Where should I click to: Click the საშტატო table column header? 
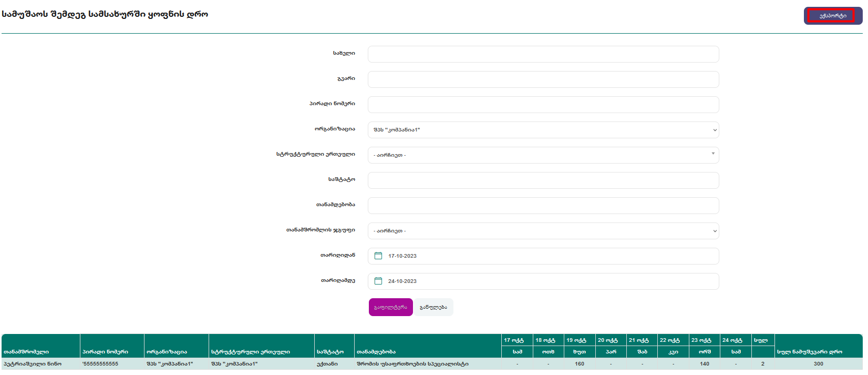pyautogui.click(x=334, y=346)
